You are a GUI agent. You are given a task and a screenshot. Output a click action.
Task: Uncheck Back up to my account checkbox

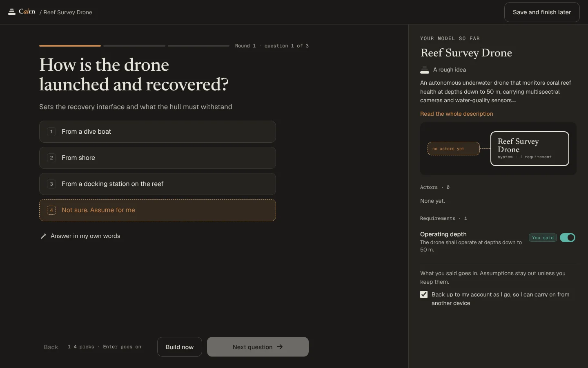click(424, 294)
